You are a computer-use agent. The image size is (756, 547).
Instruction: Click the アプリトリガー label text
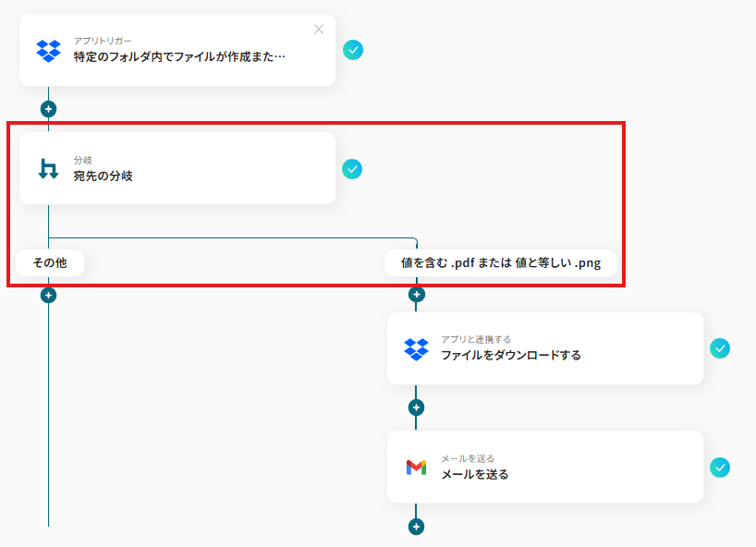point(103,41)
